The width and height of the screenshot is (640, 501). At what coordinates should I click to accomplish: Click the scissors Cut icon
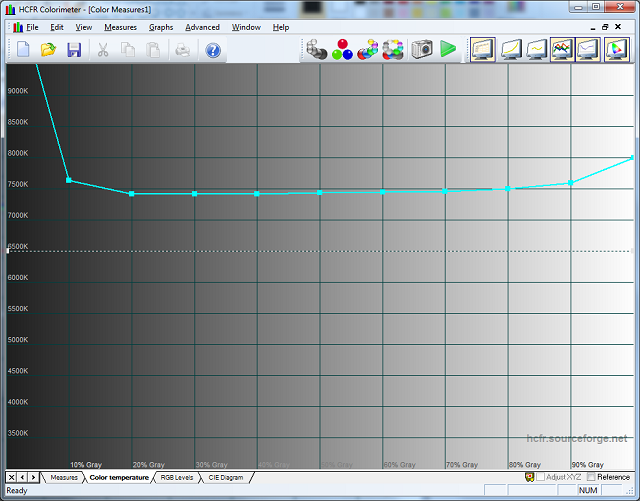(x=103, y=50)
